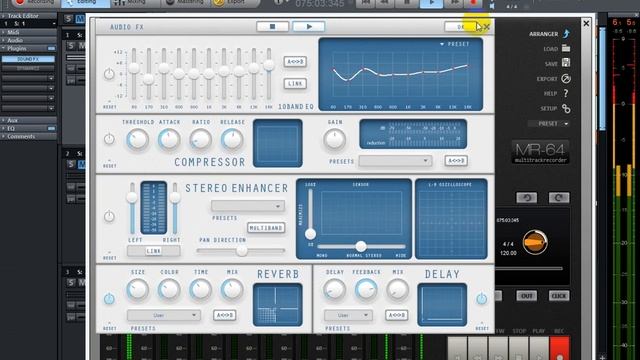
Task: Click the 16K EQ band slider
Action: (x=269, y=65)
